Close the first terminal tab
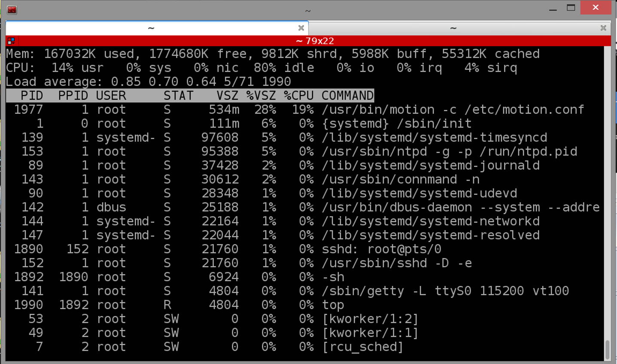 click(301, 28)
